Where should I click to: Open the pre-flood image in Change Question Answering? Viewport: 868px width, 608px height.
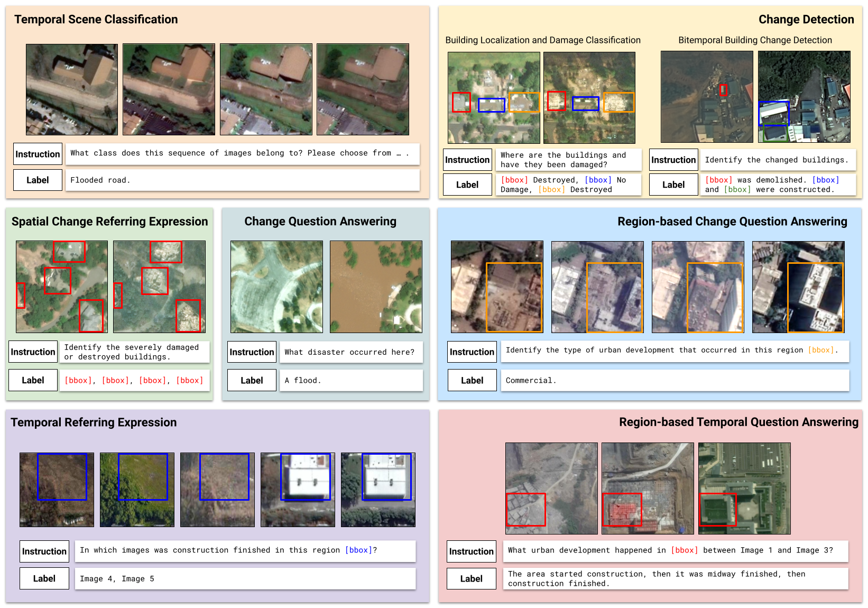point(276,287)
